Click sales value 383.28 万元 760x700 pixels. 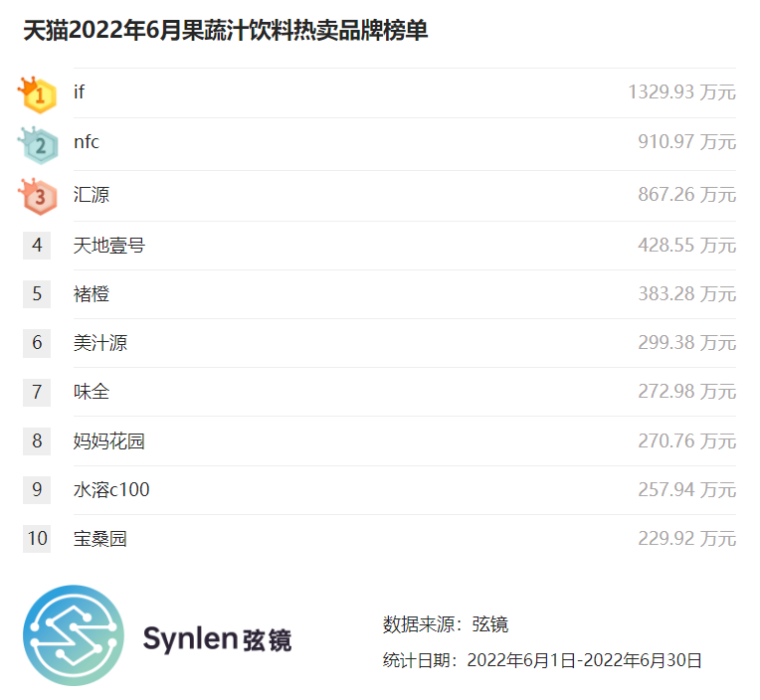pyautogui.click(x=686, y=294)
